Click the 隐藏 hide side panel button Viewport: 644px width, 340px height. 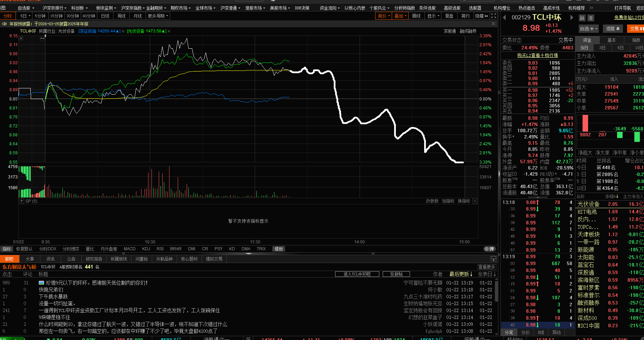tap(482, 16)
